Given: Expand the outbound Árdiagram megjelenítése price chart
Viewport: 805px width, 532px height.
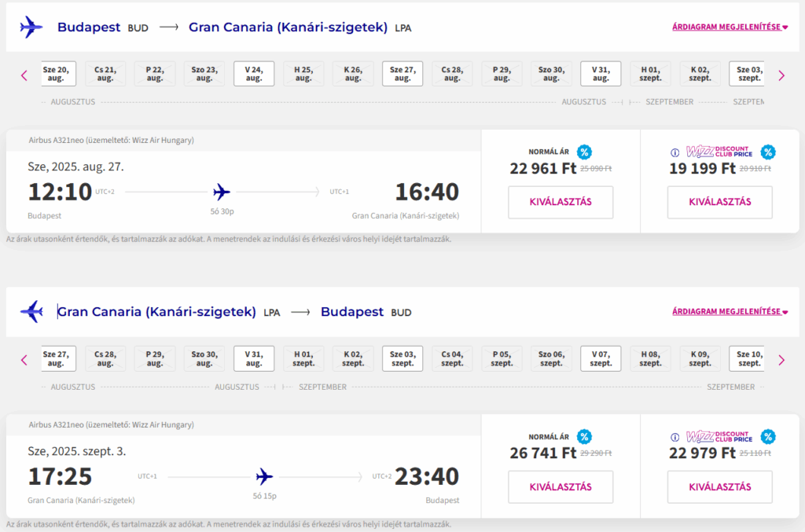Looking at the screenshot, I should tap(730, 27).
